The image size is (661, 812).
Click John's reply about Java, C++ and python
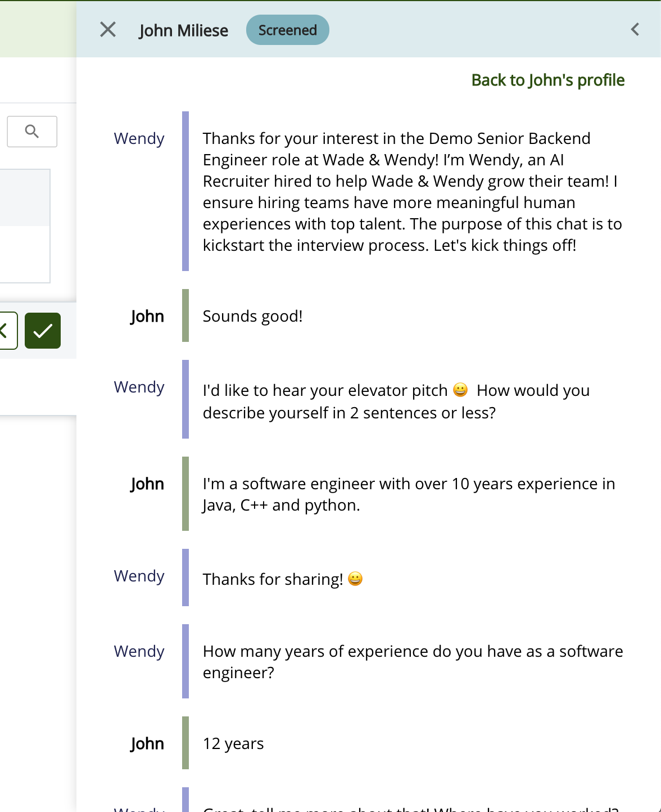pyautogui.click(x=409, y=494)
